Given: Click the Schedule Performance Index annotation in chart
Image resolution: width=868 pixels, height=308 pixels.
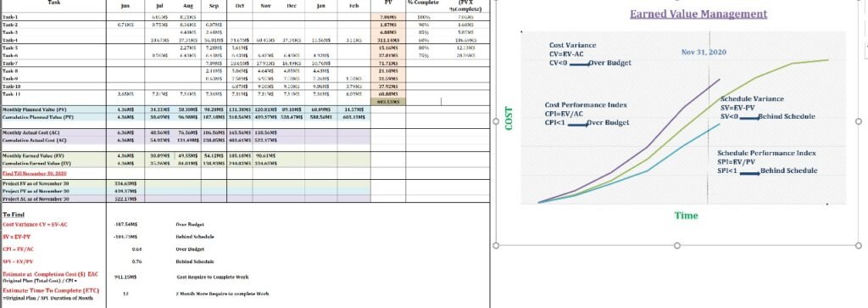Looking at the screenshot, I should [766, 161].
